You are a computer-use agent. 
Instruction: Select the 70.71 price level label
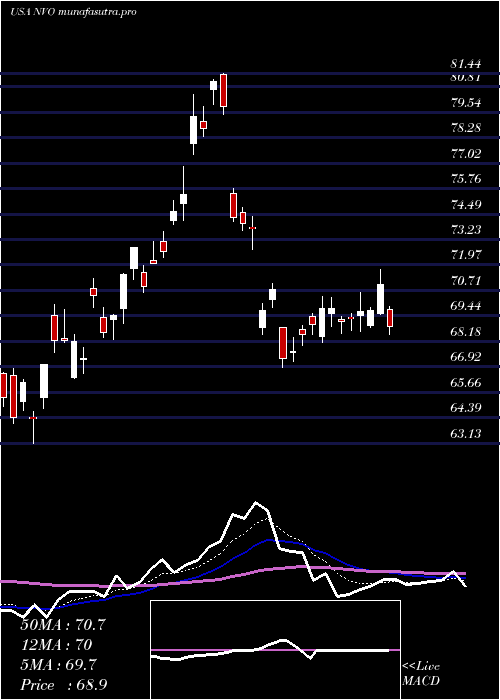pos(466,281)
